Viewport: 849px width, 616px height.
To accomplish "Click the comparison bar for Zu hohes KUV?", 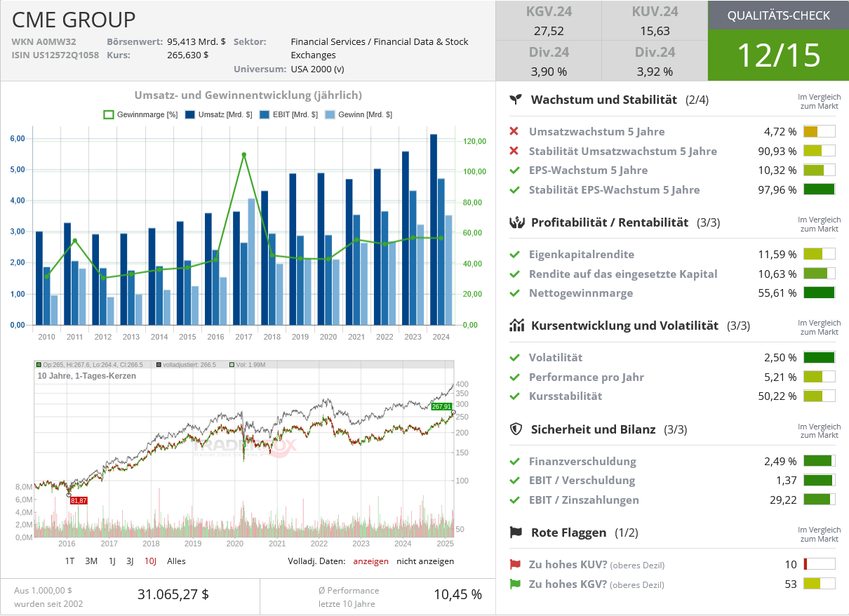I will coord(820,564).
